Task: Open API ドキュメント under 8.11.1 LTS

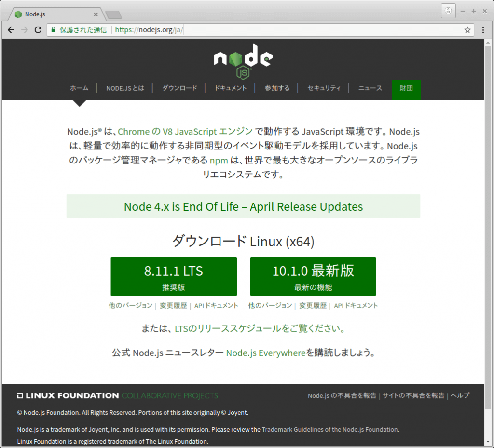Action: click(216, 305)
